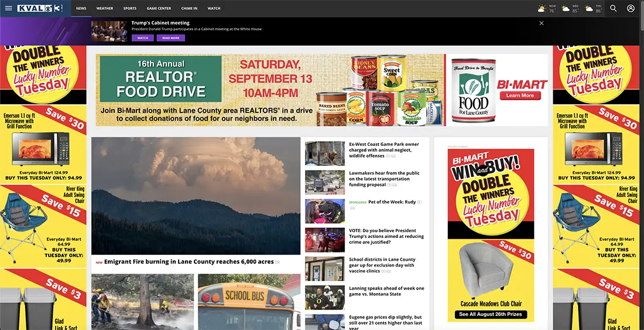644x330 pixels.
Task: Open School districts vaccine clinics story
Action: pos(383,265)
